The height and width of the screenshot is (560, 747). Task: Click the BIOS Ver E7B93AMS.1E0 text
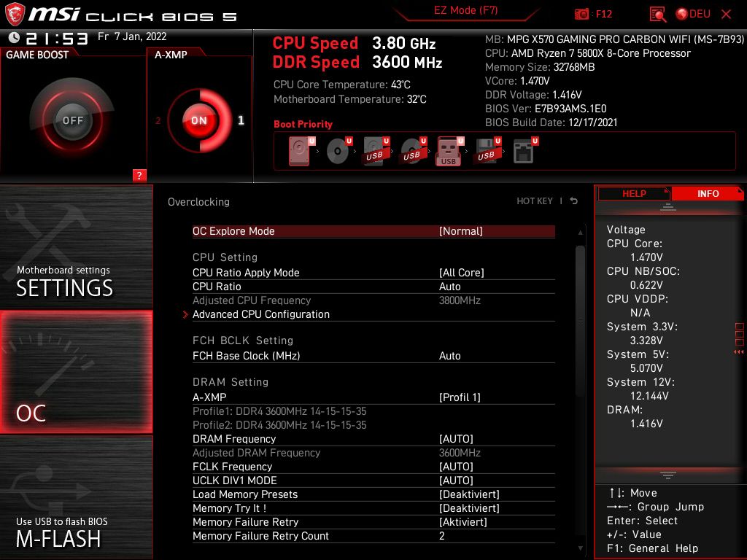coord(546,109)
